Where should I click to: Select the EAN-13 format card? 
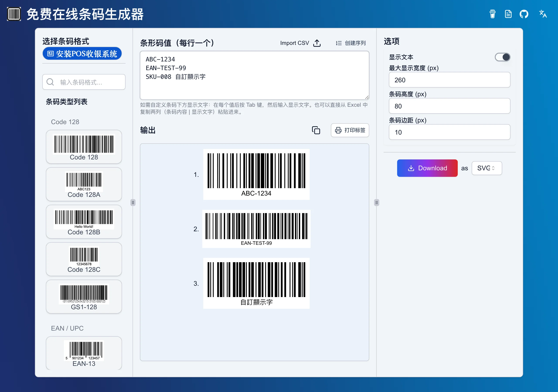click(x=84, y=353)
